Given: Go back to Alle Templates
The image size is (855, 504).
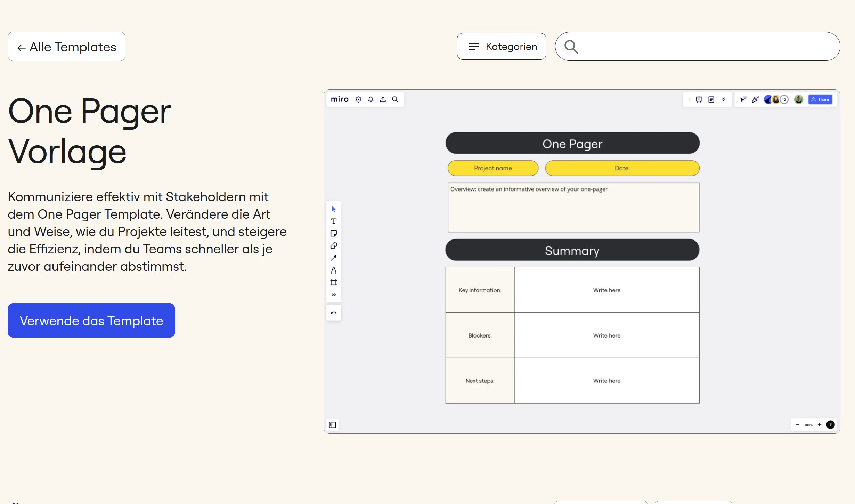Looking at the screenshot, I should pyautogui.click(x=66, y=47).
